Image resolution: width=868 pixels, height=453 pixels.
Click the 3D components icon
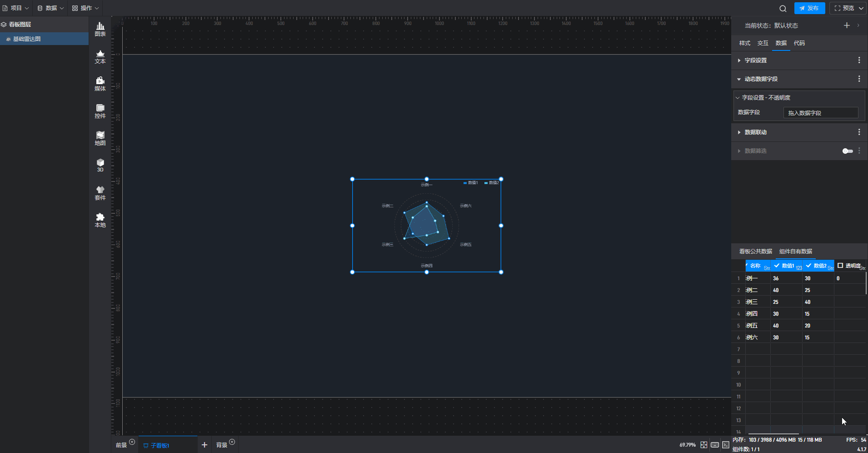point(100,165)
